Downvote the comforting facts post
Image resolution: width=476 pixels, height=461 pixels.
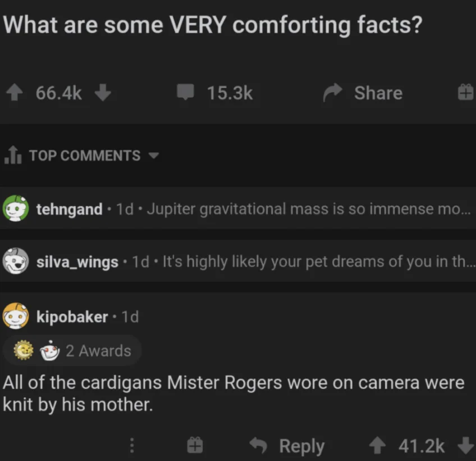(102, 93)
